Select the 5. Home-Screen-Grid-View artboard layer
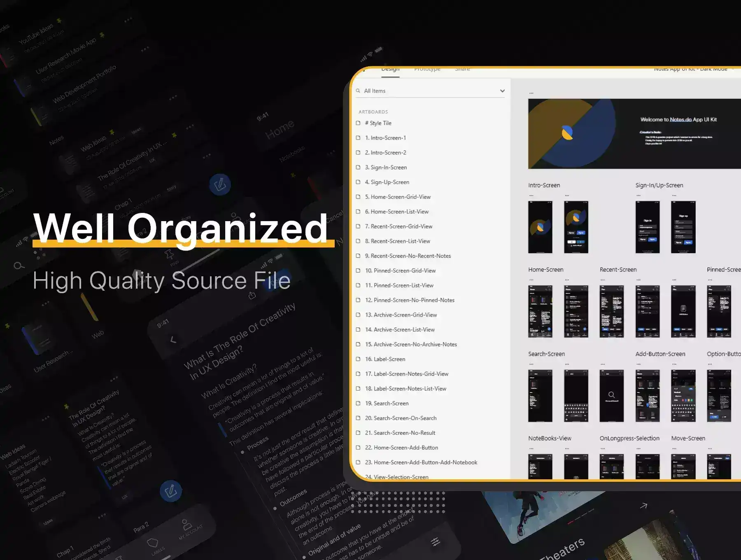Image resolution: width=741 pixels, height=560 pixels. click(x=400, y=197)
